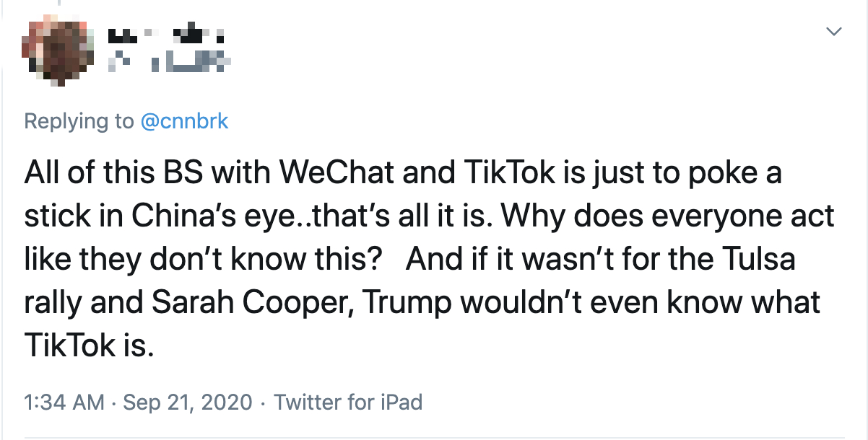Image resolution: width=868 pixels, height=440 pixels.
Task: Click "TikTok is." on the tweet's last line
Action: click(x=88, y=346)
